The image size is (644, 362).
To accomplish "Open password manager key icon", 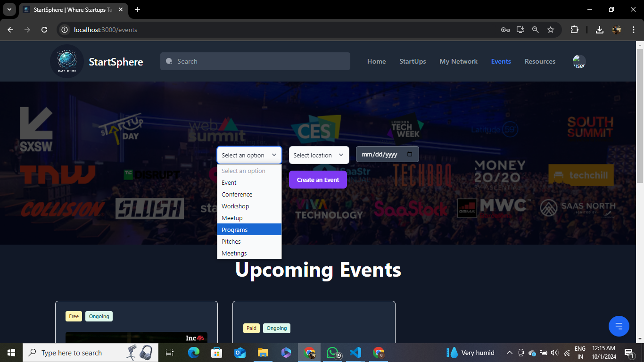I will point(505,30).
